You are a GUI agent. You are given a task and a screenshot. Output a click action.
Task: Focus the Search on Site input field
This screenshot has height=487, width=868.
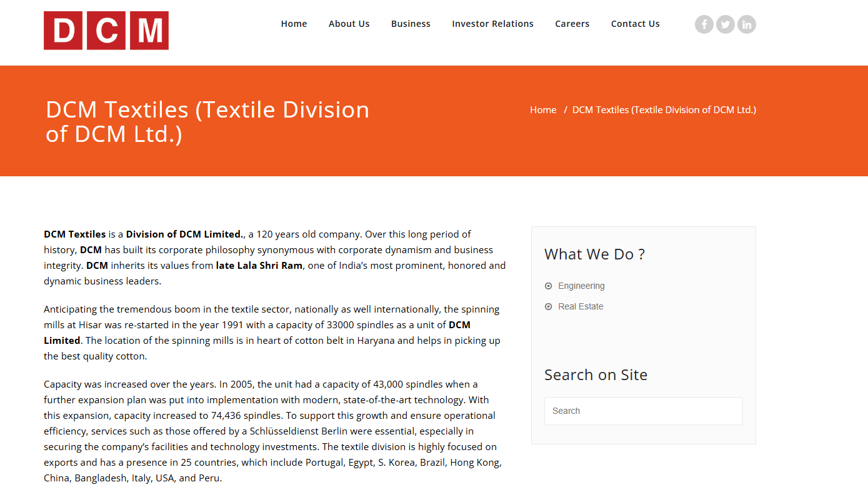click(643, 411)
